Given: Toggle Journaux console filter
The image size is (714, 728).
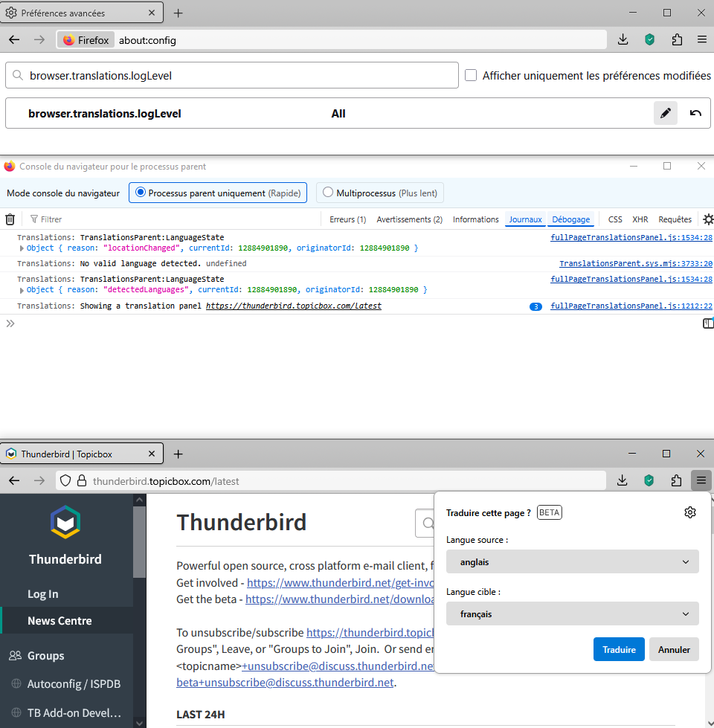Looking at the screenshot, I should coord(525,219).
